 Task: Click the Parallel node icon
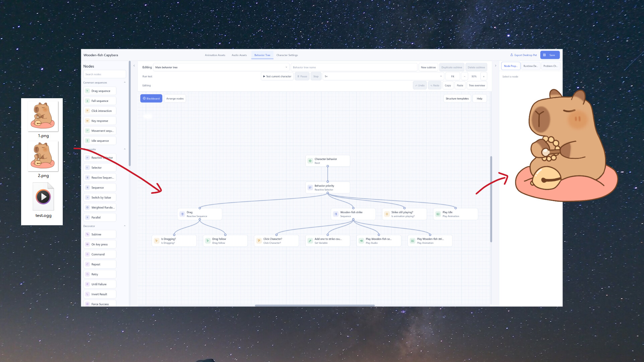pyautogui.click(x=87, y=218)
